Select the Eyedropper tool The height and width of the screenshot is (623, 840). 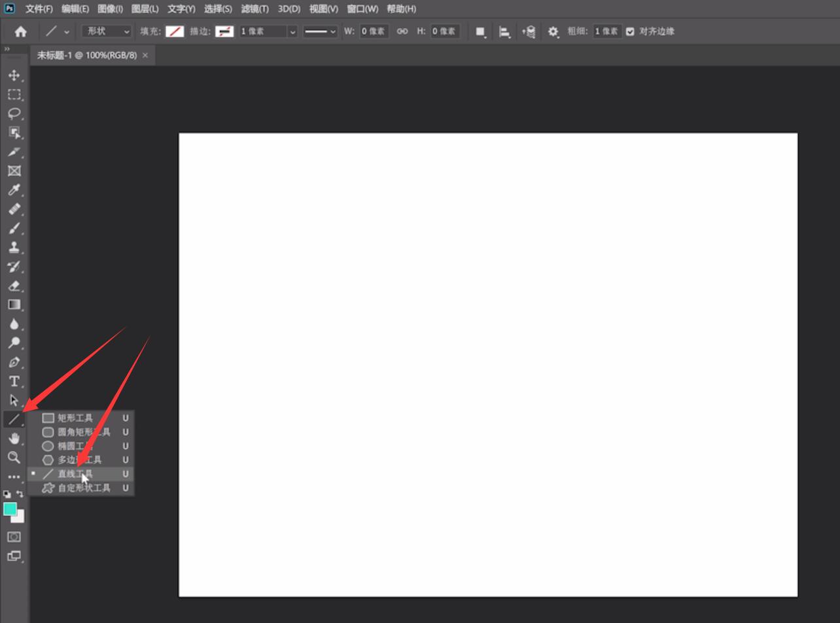tap(14, 190)
